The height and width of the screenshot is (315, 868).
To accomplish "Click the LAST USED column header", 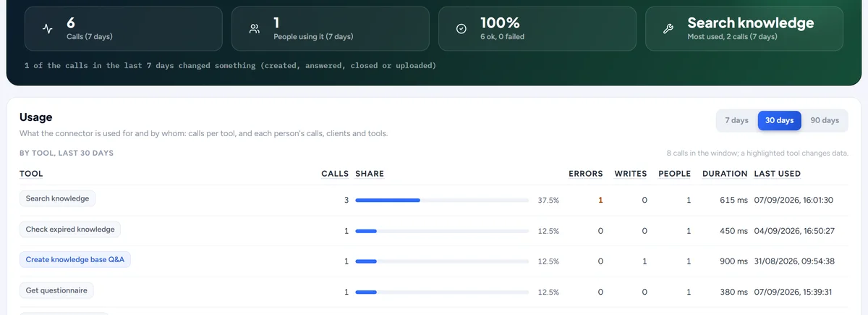I will coord(778,174).
